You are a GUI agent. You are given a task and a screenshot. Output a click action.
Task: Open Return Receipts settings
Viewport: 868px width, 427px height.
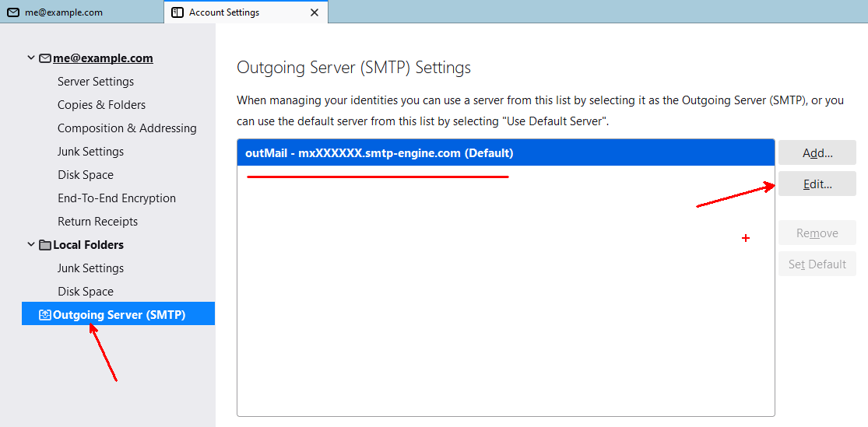(x=97, y=222)
